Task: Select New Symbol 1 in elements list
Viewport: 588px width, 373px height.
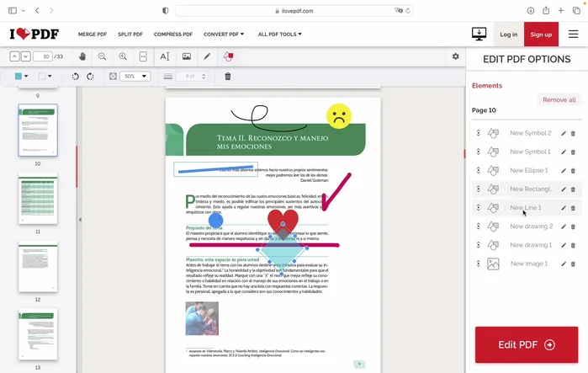Action: pos(527,152)
